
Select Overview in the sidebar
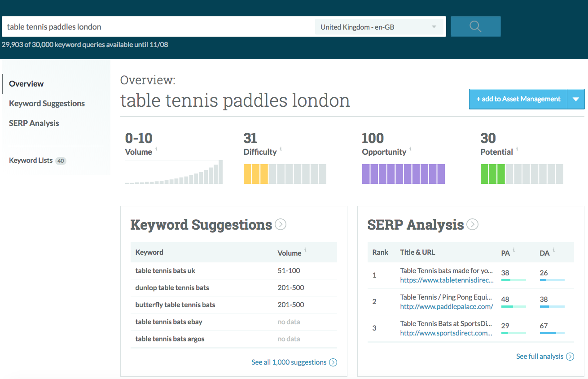(26, 84)
